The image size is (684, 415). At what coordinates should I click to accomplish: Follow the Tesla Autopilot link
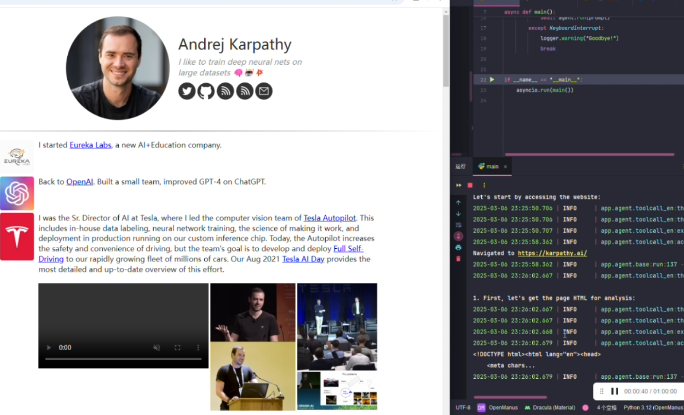pos(329,218)
